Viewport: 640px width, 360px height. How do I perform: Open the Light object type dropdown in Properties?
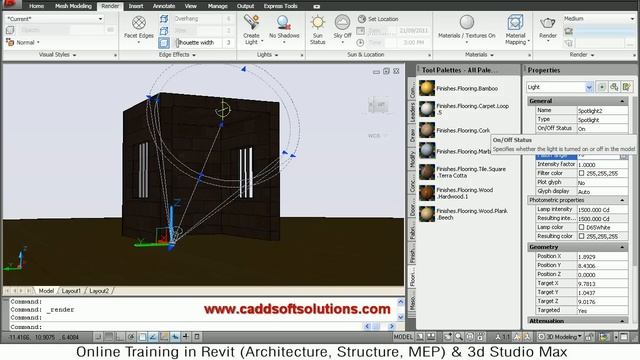(x=559, y=87)
